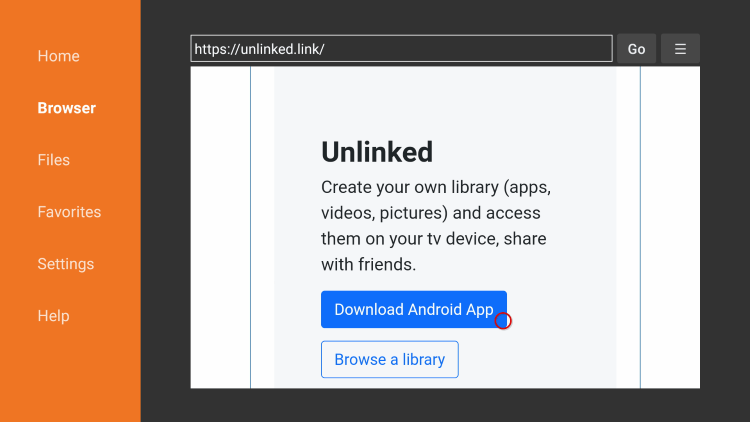Click the "with friends." text
750x422 pixels.
point(368,265)
